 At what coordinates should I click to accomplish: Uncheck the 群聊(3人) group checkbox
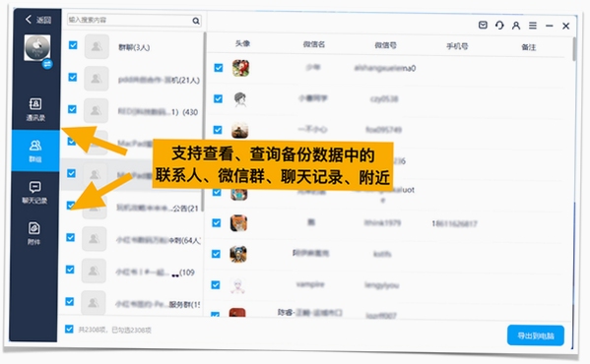coord(73,45)
